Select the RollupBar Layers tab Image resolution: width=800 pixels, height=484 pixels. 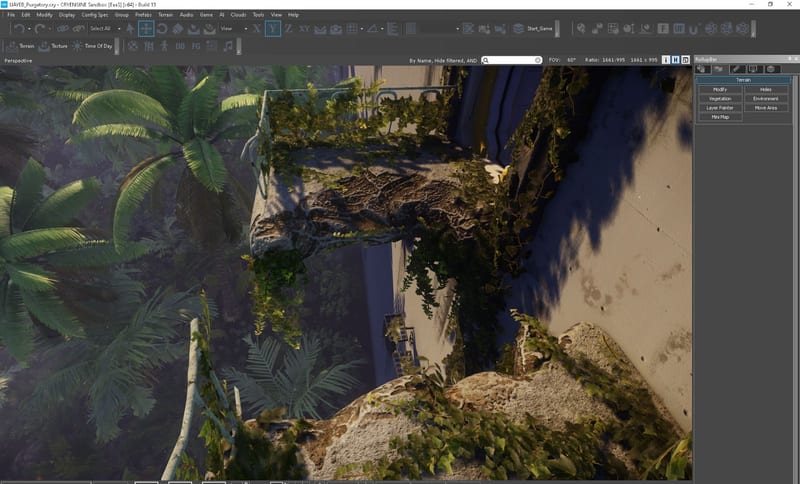(x=771, y=69)
